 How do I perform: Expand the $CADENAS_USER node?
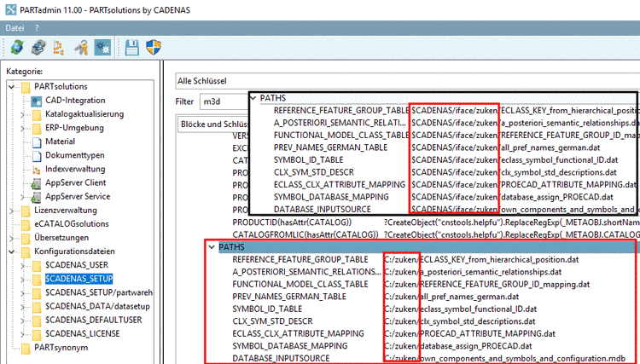pyautogui.click(x=23, y=266)
